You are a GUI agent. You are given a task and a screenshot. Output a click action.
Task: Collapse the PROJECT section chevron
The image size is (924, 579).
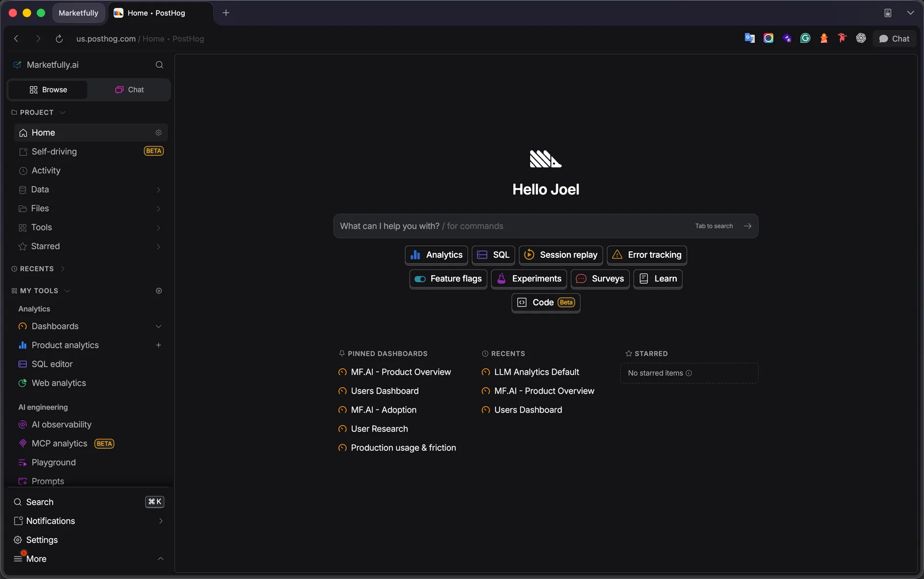[x=63, y=113]
